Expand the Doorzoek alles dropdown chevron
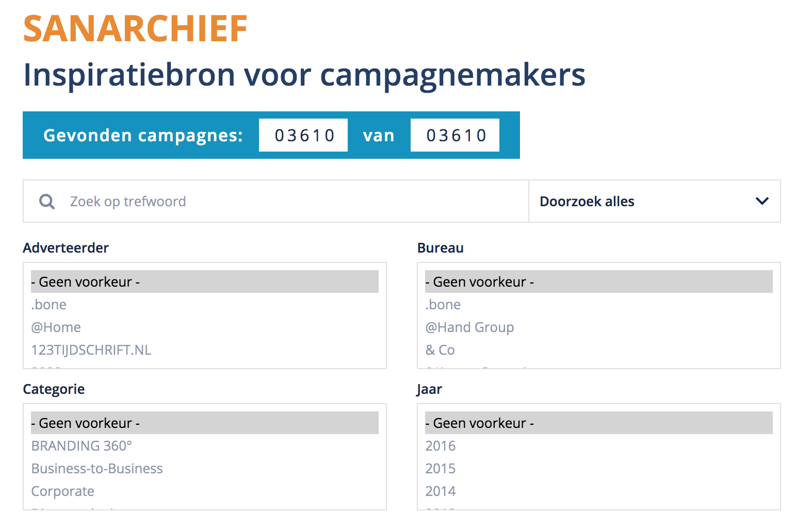812x530 pixels. tap(762, 201)
